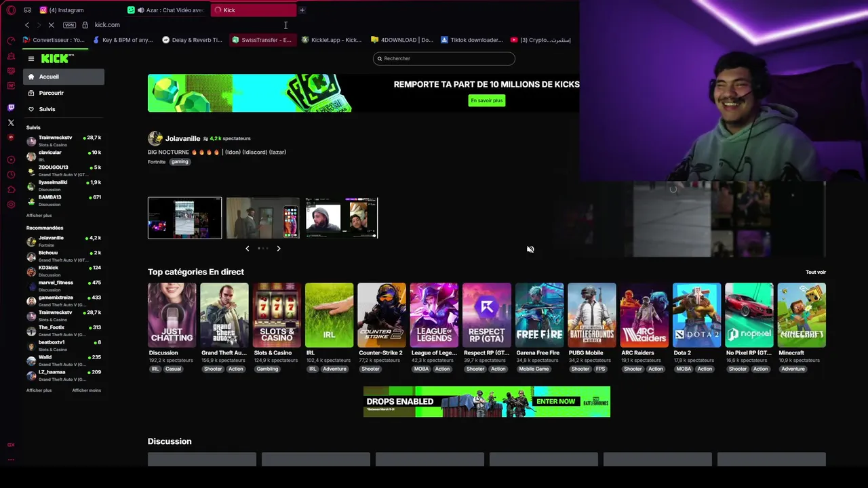The width and height of the screenshot is (868, 488).
Task: Click the forward navigation arrow
Action: pos(39,25)
